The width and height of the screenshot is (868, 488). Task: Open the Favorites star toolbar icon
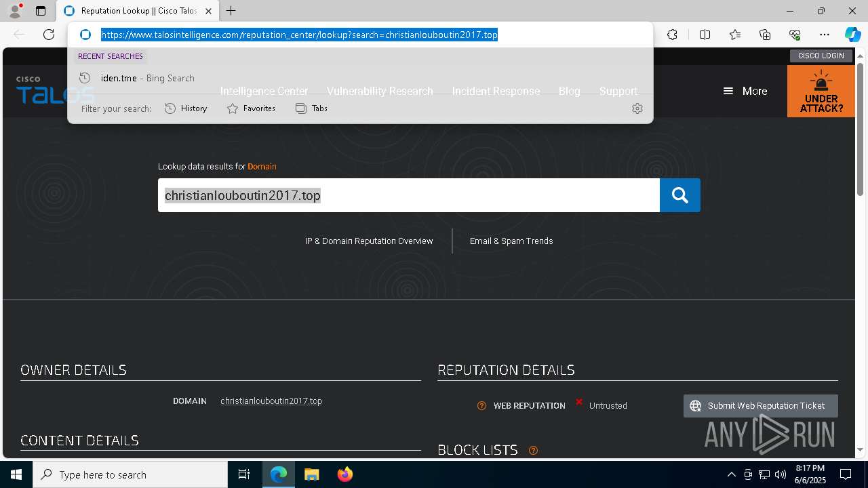(x=735, y=35)
